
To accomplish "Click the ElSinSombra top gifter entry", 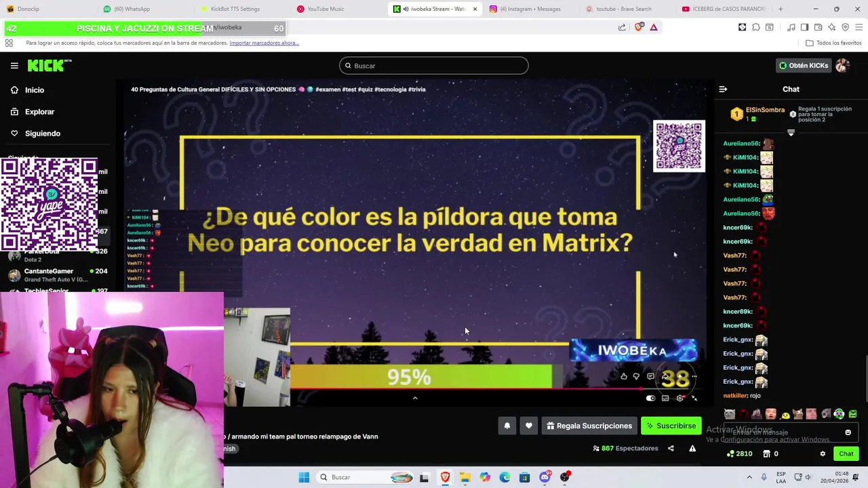I will click(x=757, y=114).
